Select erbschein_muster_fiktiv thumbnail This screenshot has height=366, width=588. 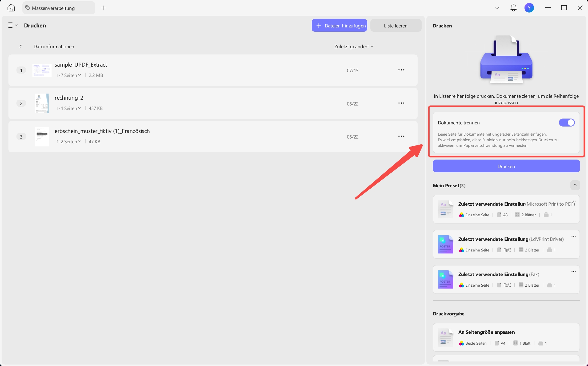(42, 136)
